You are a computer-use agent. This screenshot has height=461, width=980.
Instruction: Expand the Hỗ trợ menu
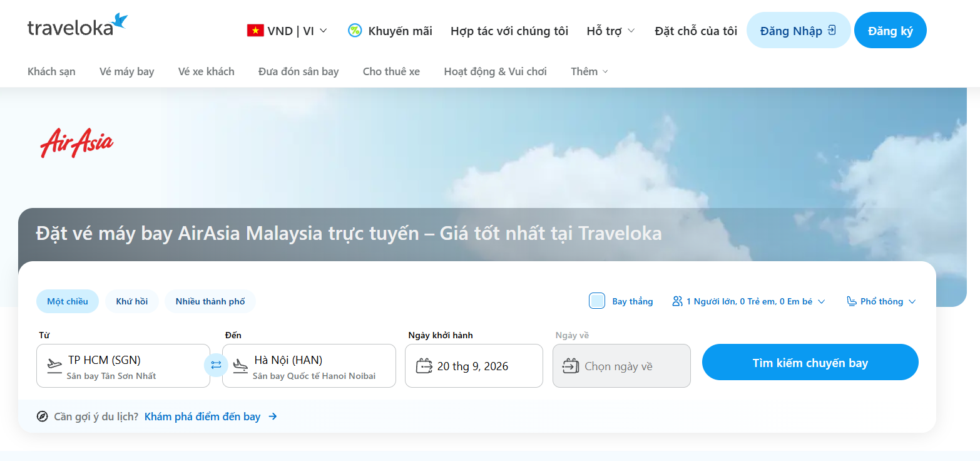(611, 31)
